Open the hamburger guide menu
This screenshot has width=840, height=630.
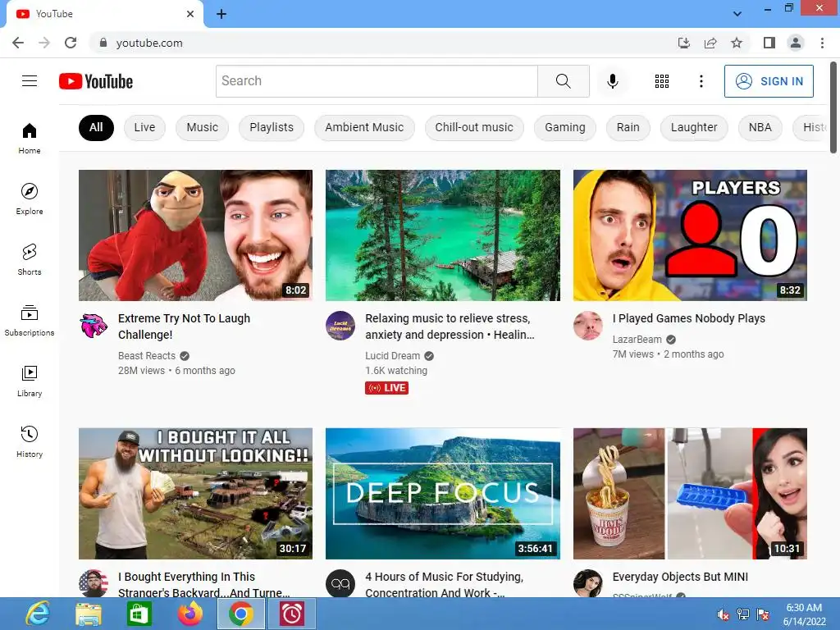30,81
